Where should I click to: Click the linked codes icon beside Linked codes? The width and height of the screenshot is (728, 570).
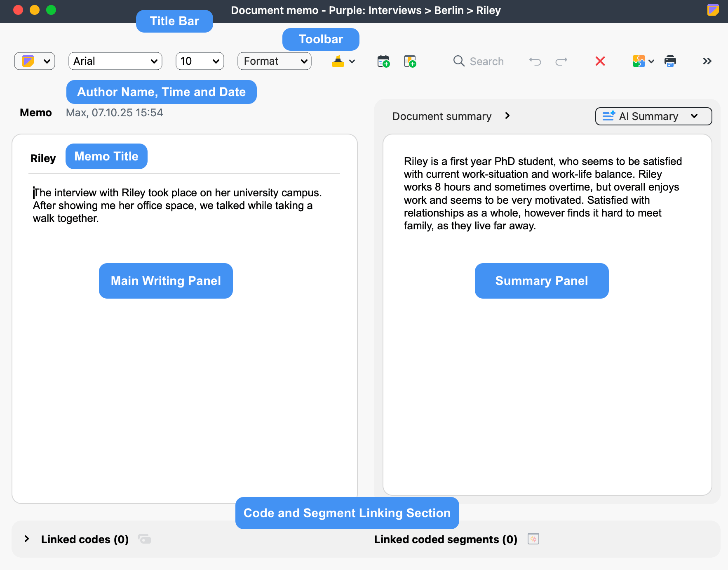(x=144, y=539)
